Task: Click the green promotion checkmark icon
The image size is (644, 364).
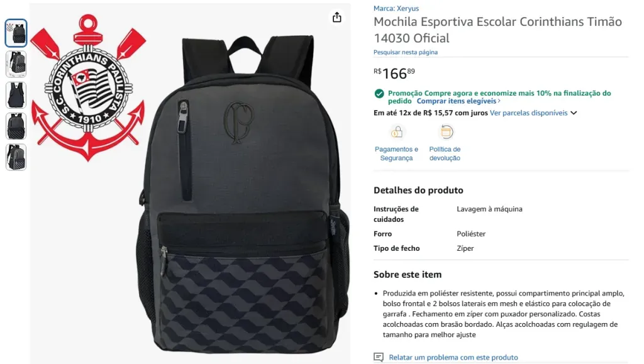Action: (379, 94)
